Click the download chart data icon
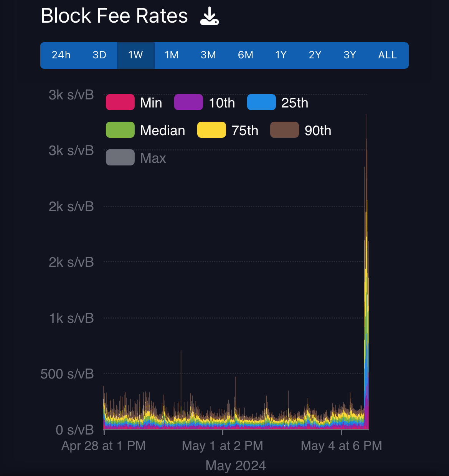 [x=210, y=16]
